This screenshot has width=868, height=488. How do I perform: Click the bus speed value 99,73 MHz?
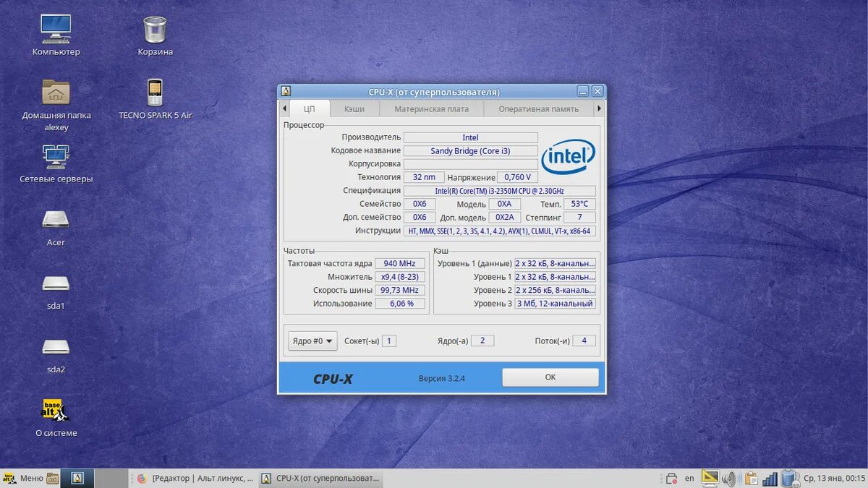[399, 290]
